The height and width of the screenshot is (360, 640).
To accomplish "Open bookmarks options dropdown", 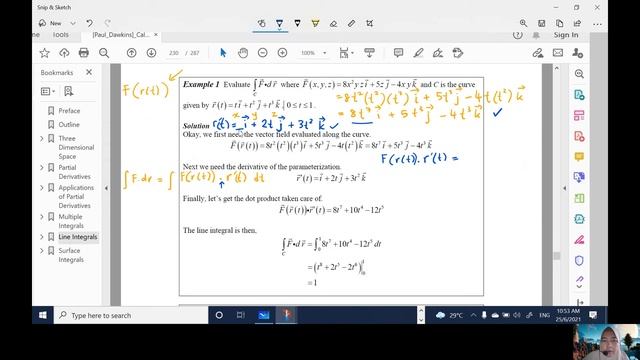I will tap(48, 91).
